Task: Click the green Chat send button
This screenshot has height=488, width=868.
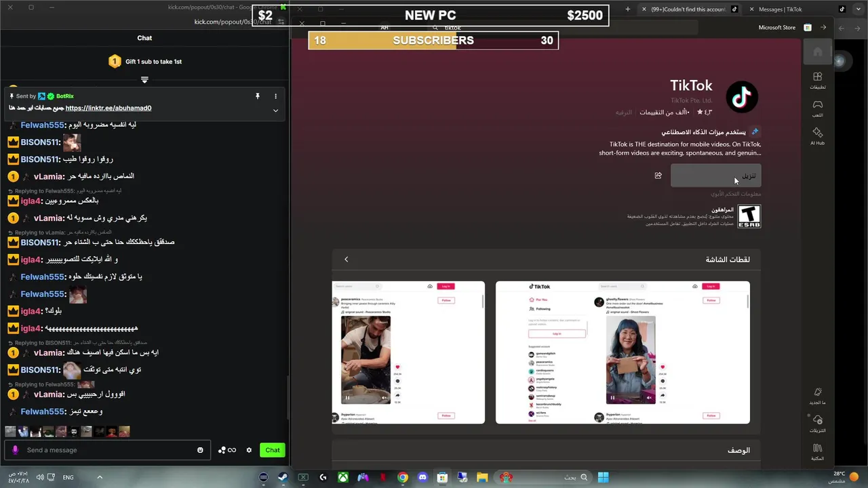Action: (x=273, y=450)
